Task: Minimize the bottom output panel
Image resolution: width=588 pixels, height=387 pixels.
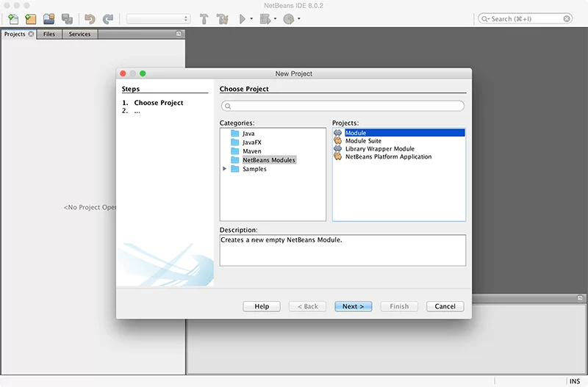Action: (x=580, y=298)
